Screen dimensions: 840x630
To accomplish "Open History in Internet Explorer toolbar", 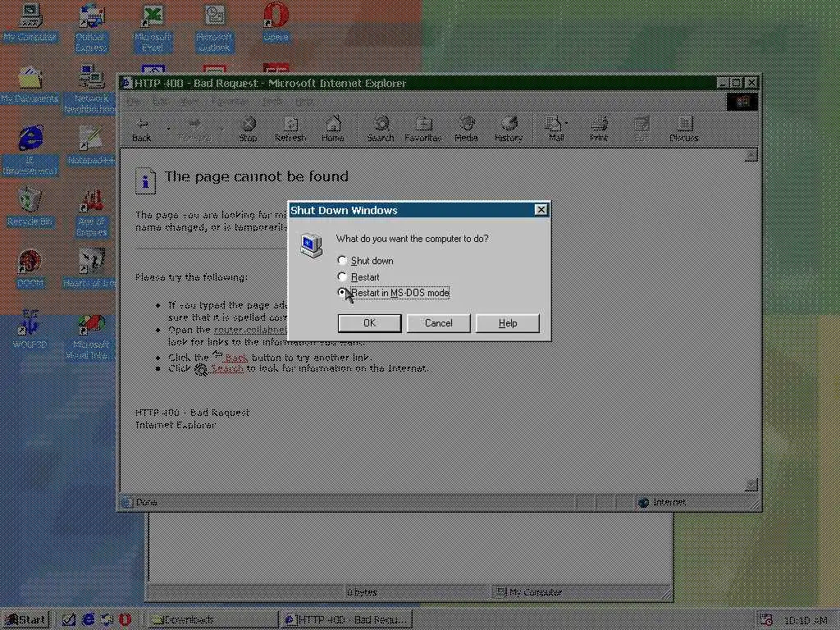I will click(x=509, y=129).
